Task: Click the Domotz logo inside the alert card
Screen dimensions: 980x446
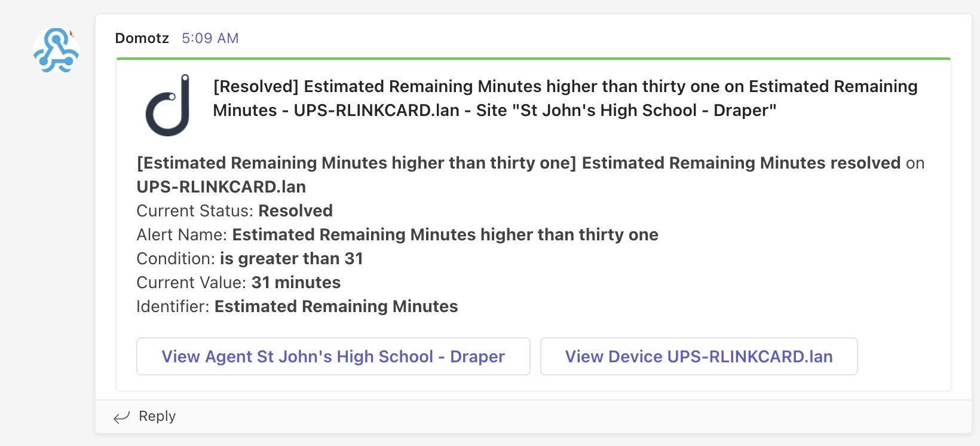Action: [x=168, y=103]
